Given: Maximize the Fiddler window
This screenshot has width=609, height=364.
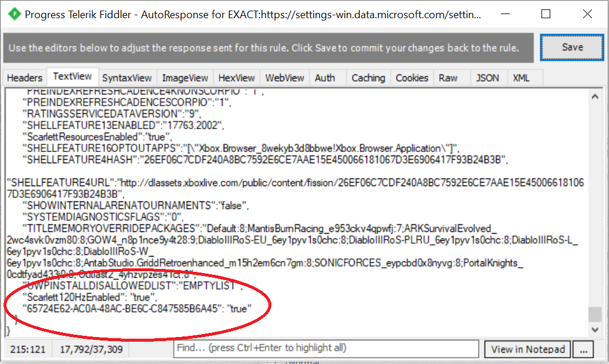Looking at the screenshot, I should pos(546,14).
